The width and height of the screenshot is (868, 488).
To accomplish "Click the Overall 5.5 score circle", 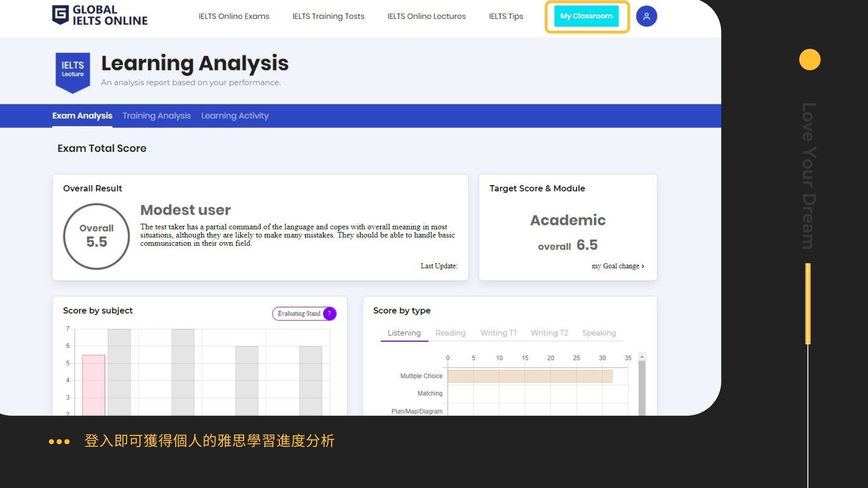I will pyautogui.click(x=96, y=236).
